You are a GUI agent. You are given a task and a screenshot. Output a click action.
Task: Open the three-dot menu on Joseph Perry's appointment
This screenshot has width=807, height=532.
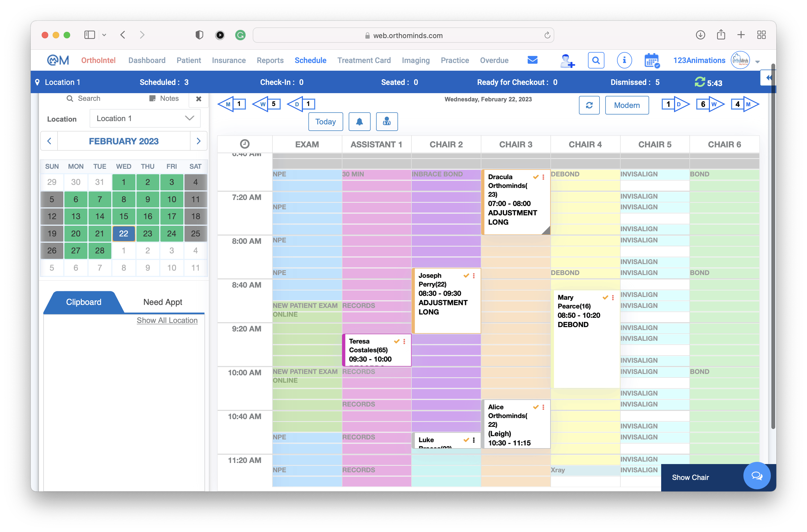pos(474,276)
